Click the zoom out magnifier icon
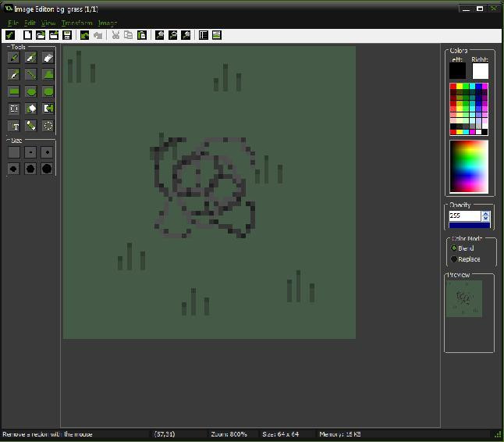504x442 pixels. (172, 35)
